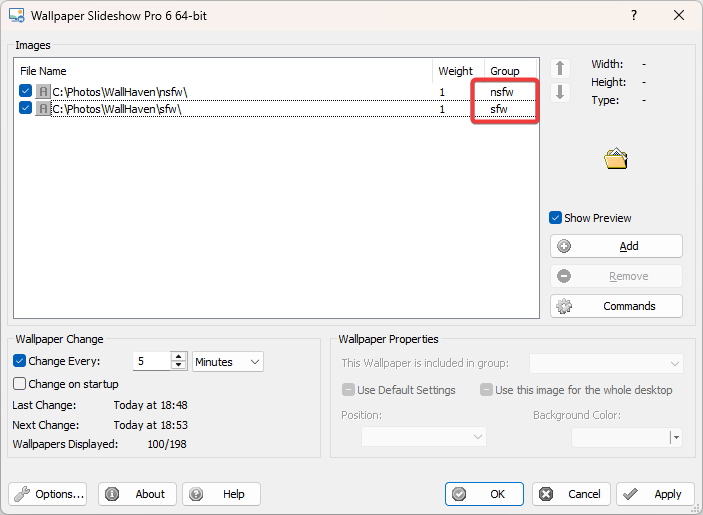Sort by the Group column header
The height and width of the screenshot is (515, 703).
[x=511, y=71]
